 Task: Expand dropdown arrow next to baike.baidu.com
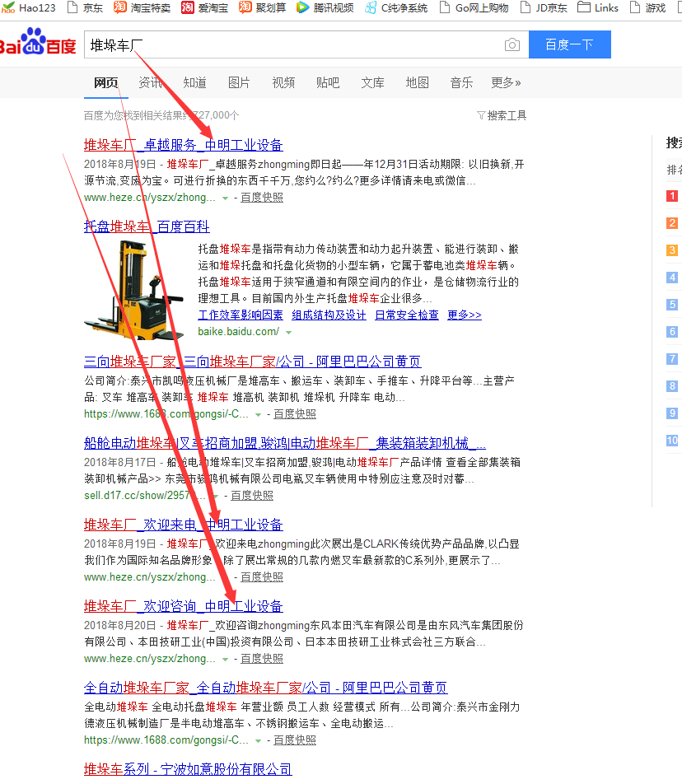click(x=288, y=333)
